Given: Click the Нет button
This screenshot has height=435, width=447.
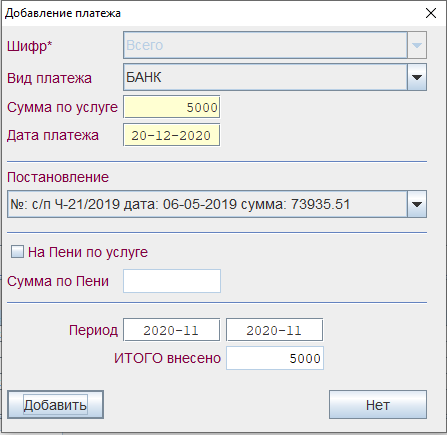Looking at the screenshot, I should [378, 405].
